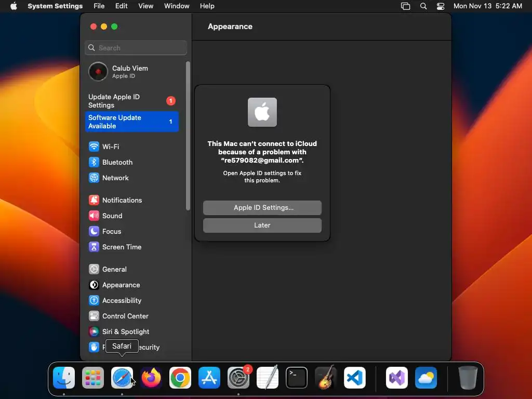The width and height of the screenshot is (532, 399).
Task: Open Control Center in menu bar
Action: coord(441,6)
